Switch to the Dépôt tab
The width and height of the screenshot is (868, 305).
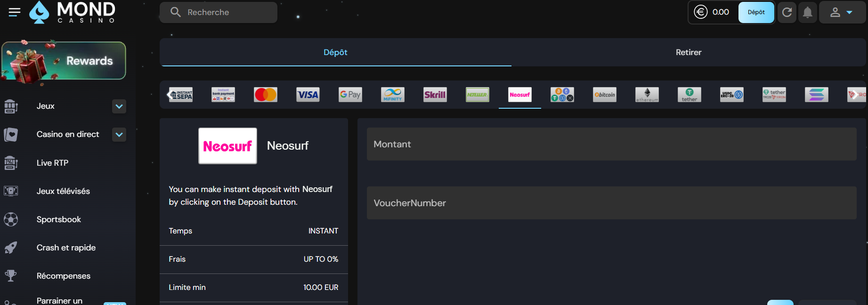(x=335, y=52)
